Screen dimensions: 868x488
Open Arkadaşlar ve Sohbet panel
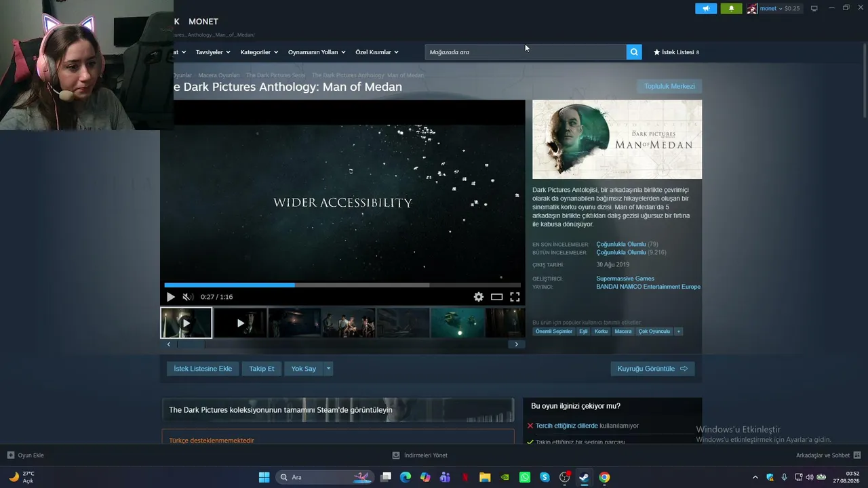pos(828,455)
